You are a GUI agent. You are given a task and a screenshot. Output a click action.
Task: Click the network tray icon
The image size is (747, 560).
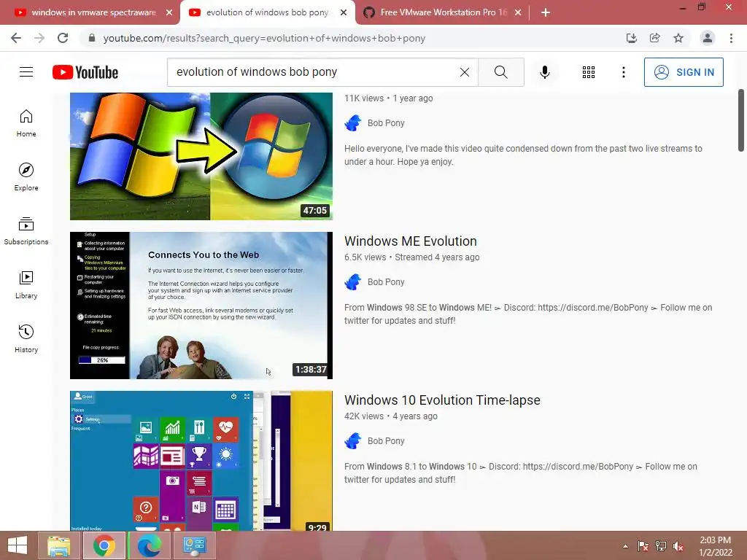[x=661, y=546]
